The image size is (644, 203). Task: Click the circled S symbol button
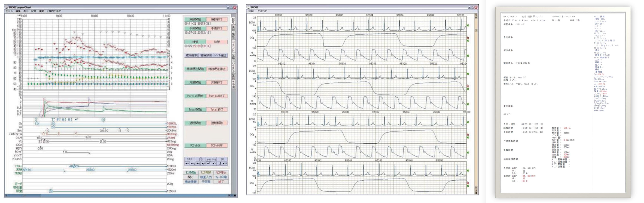click(201, 159)
